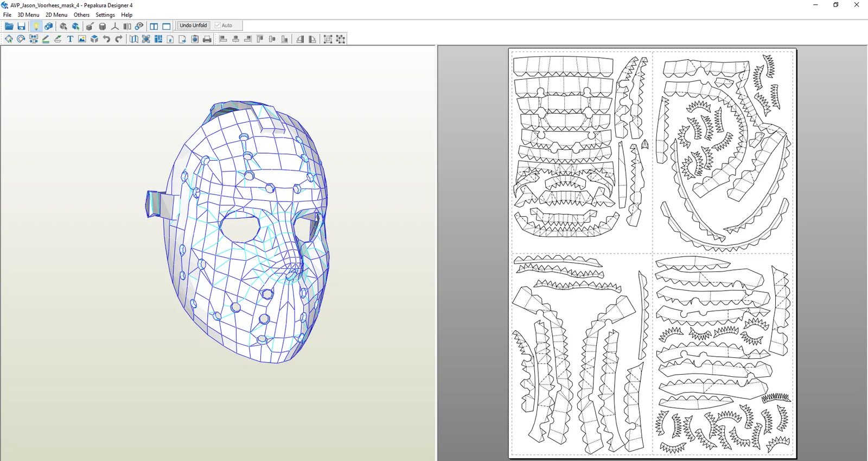Open the 2D Menu
Viewport: 868px width, 461px height.
tap(56, 15)
